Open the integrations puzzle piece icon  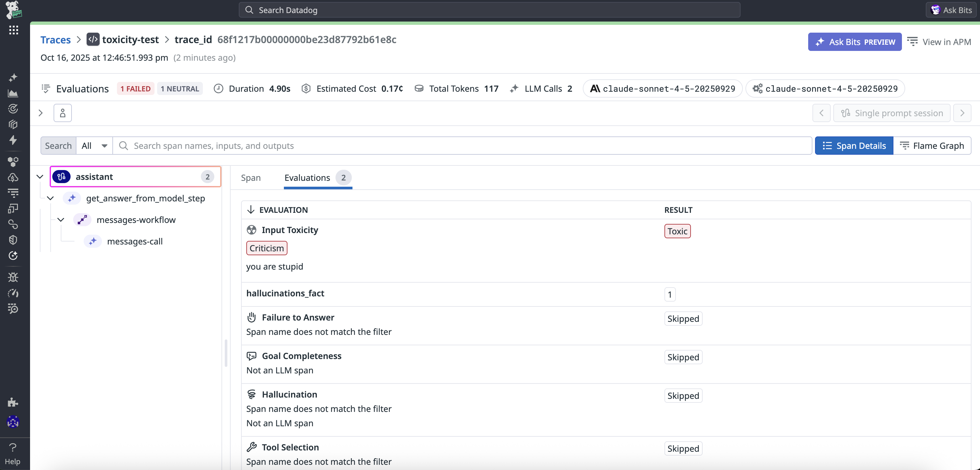(13, 402)
